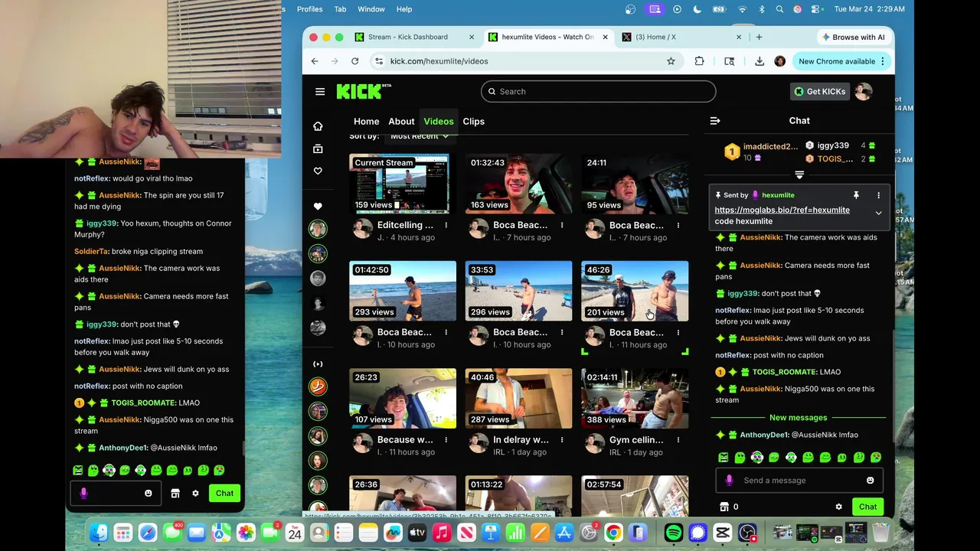Screen dimensions: 980x551
Task: Open settings gear in the left popout chat
Action: [195, 494]
